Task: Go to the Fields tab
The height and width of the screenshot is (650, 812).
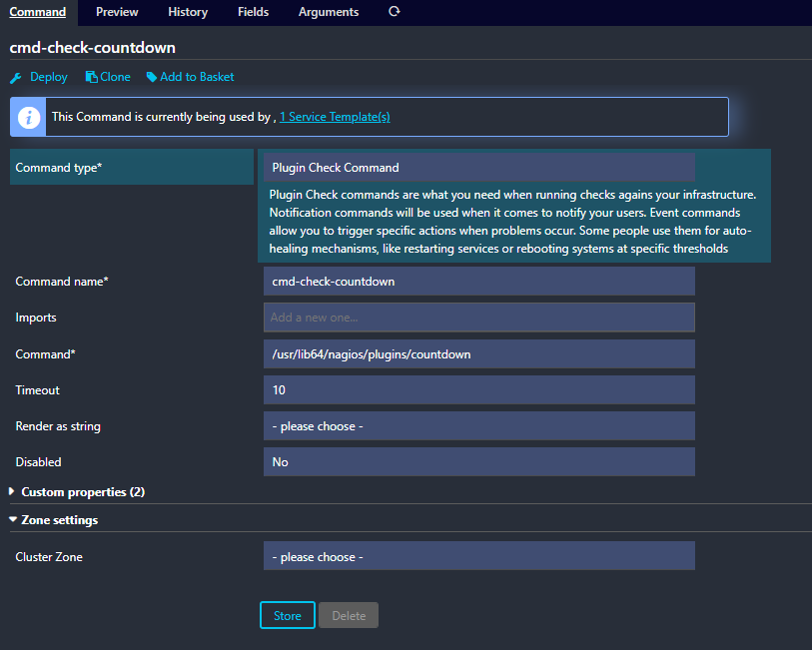Action: click(253, 12)
